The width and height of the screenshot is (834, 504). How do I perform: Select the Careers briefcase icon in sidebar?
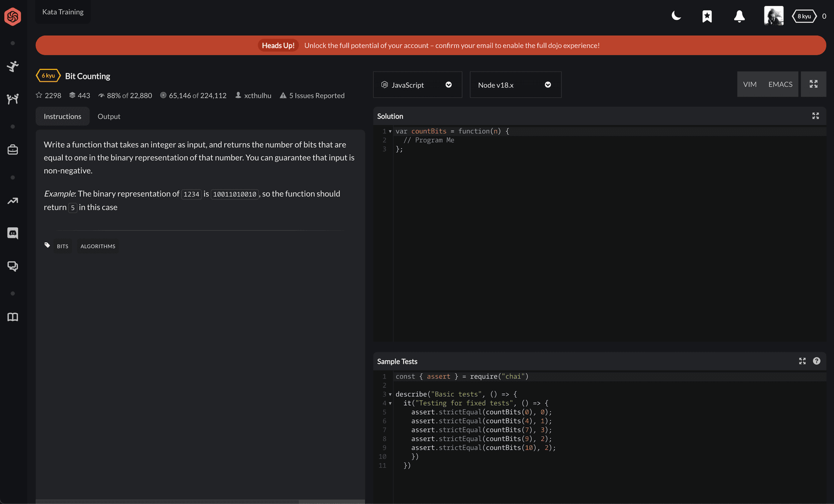12,149
